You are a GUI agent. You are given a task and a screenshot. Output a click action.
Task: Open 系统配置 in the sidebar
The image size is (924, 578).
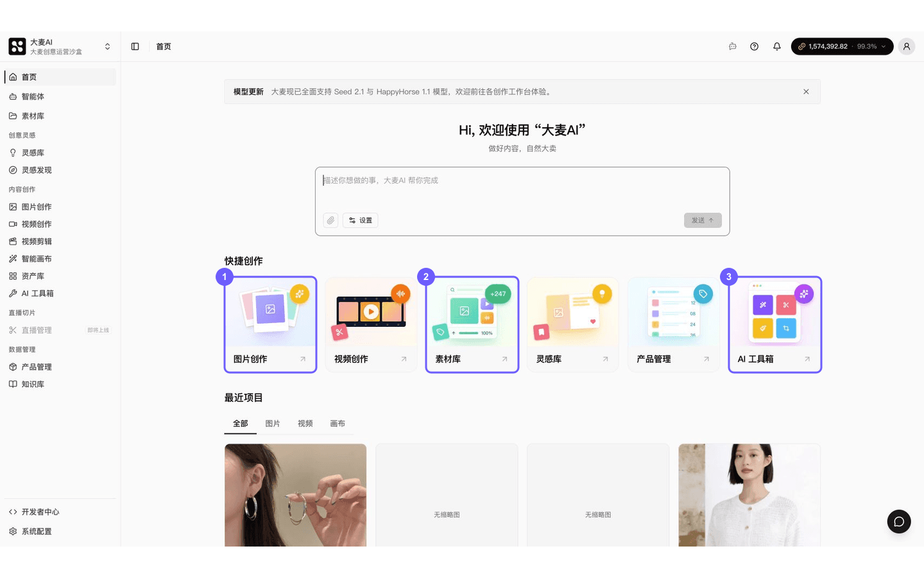click(x=60, y=531)
